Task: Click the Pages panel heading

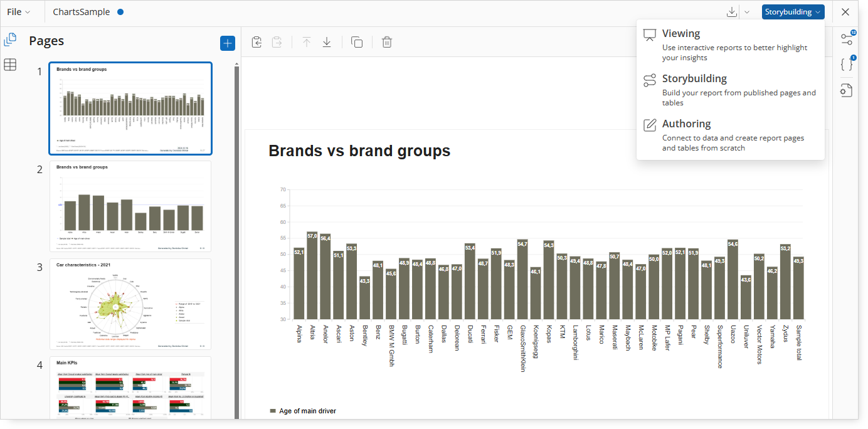Action: click(46, 41)
